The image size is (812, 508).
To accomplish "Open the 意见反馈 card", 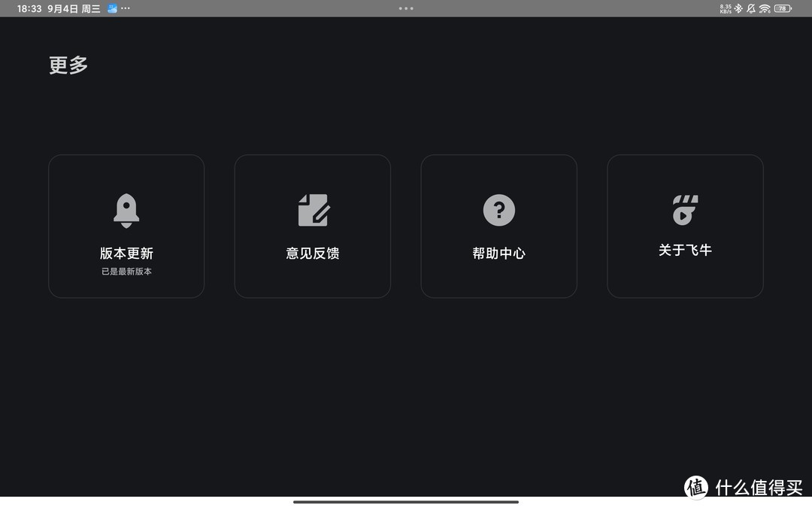I will [x=312, y=225].
